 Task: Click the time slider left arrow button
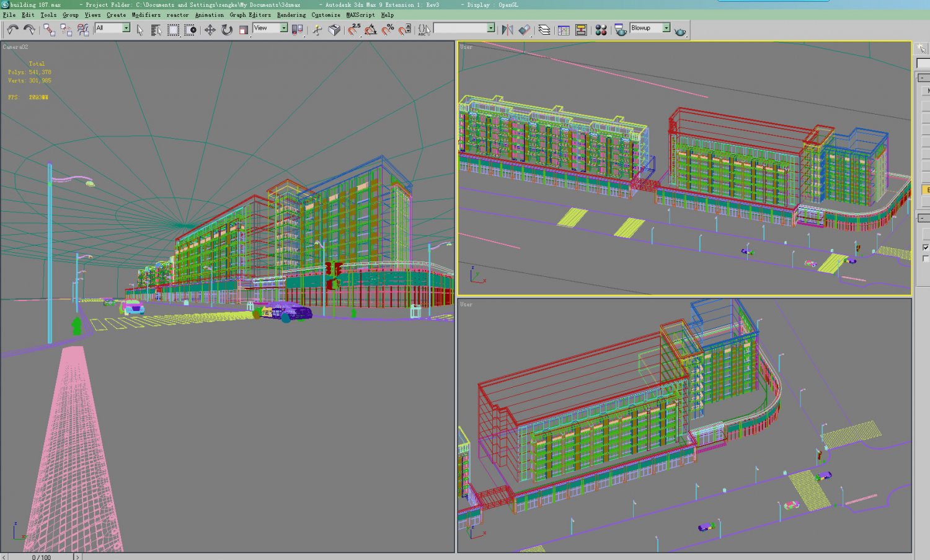point(4,556)
